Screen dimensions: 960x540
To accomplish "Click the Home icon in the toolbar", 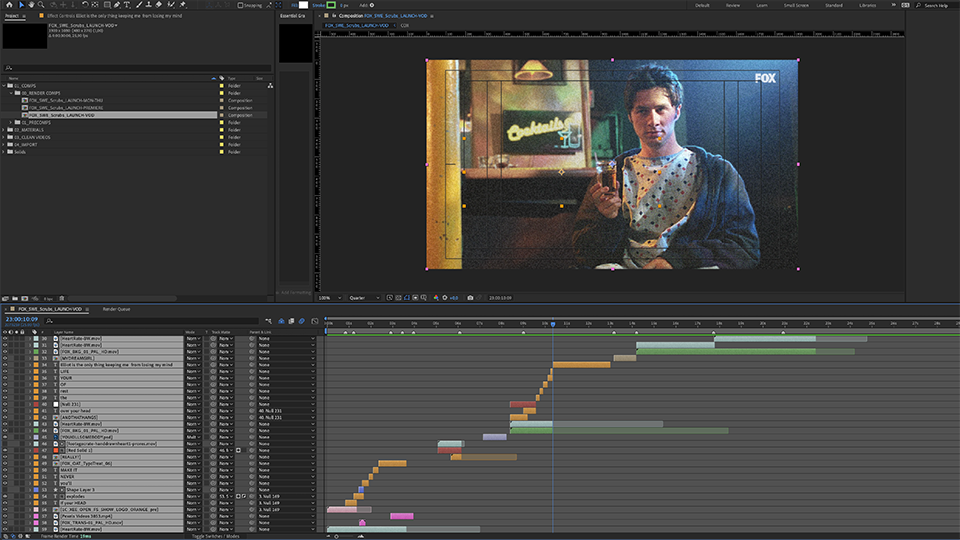I will coord(9,5).
